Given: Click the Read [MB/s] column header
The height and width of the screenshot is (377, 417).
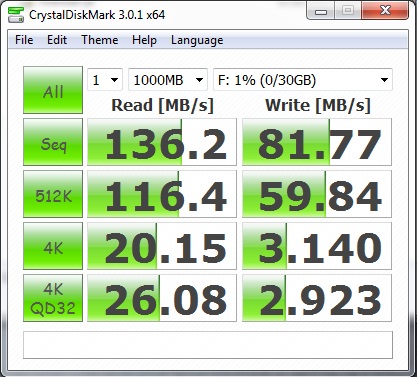Looking at the screenshot, I should [162, 106].
